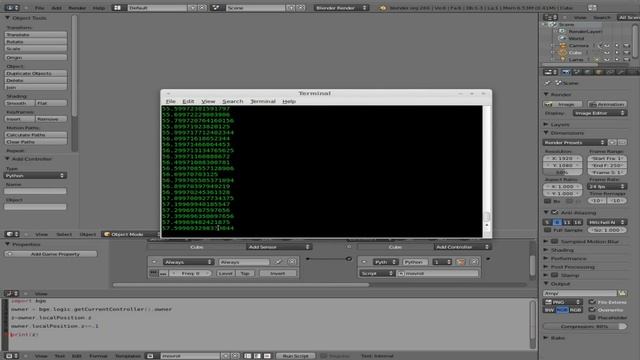Image resolution: width=640 pixels, height=360 pixels.
Task: Open the Display Image Editor dropdown
Action: (599, 113)
